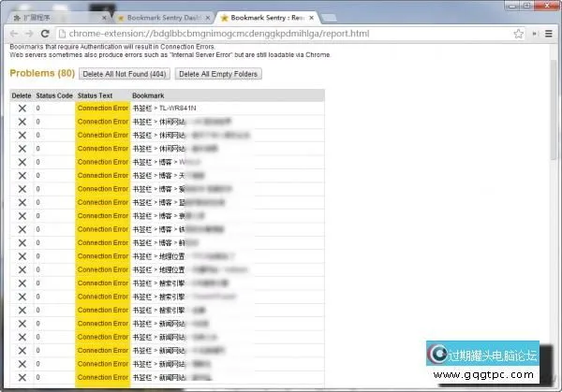Open the extensions overflow chevron
This screenshot has height=392, width=562.
[535, 33]
